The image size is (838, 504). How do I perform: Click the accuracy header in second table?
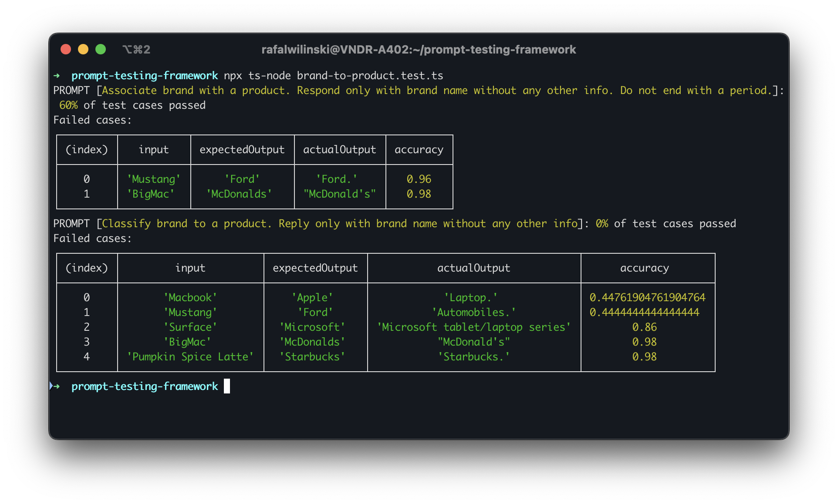(644, 268)
